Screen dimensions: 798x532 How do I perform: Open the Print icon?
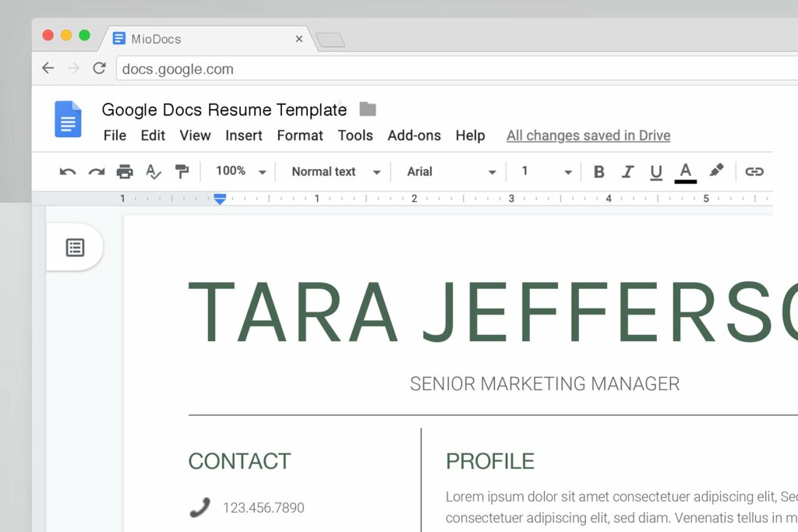pos(125,171)
